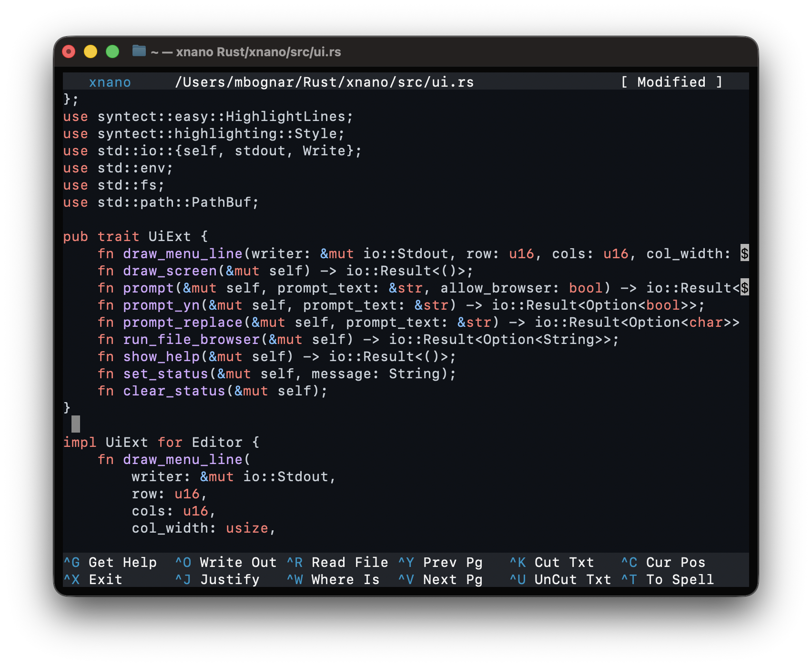Click the green zoom window button

click(112, 51)
